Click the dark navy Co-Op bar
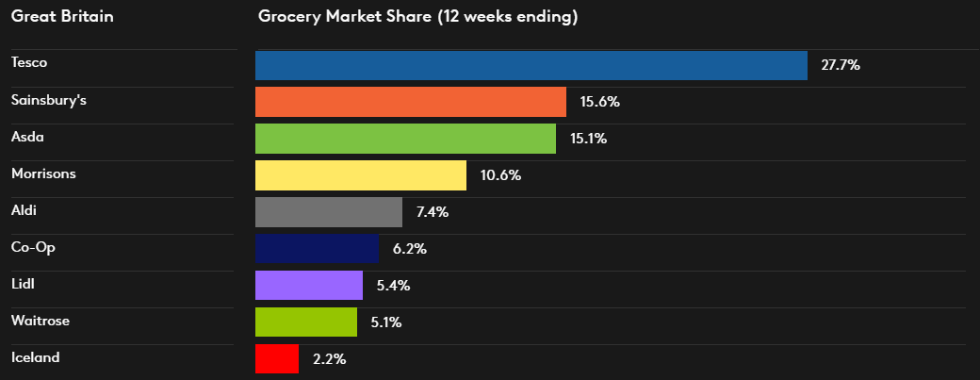Screen dimensions: 980x380 click(316, 249)
